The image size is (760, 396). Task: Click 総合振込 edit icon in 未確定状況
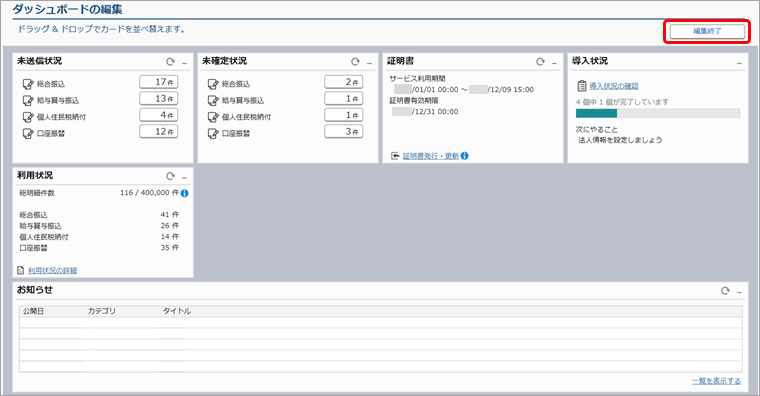coord(213,84)
